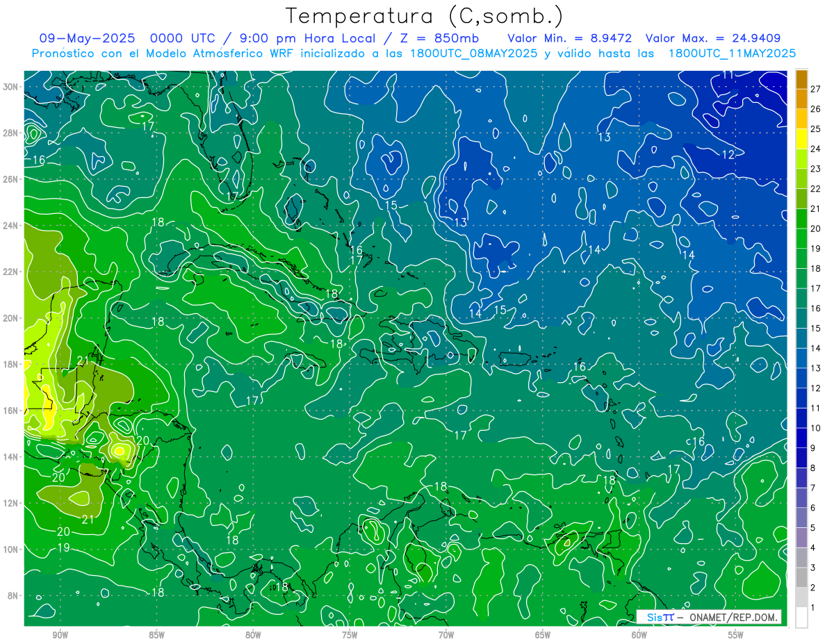Click the "26N" latitude label
This screenshot has height=644, width=834.
coord(12,179)
